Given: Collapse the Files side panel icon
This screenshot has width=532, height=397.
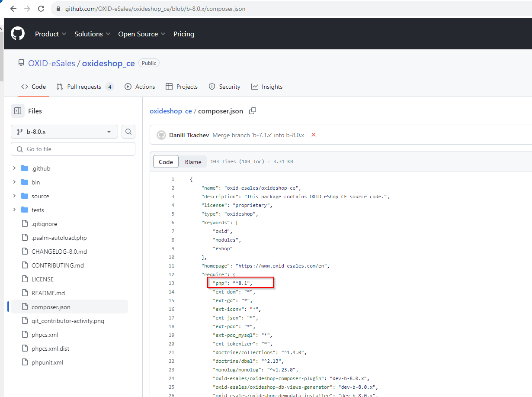Looking at the screenshot, I should pos(18,111).
